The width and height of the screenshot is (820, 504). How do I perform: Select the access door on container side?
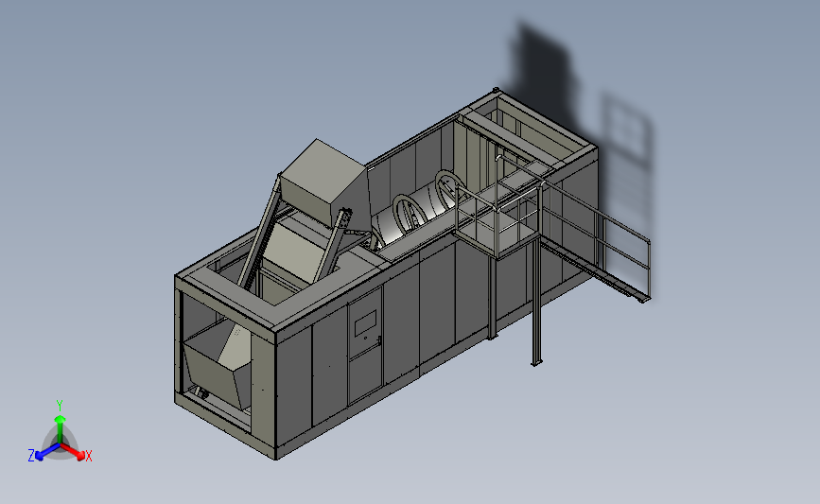click(x=364, y=344)
